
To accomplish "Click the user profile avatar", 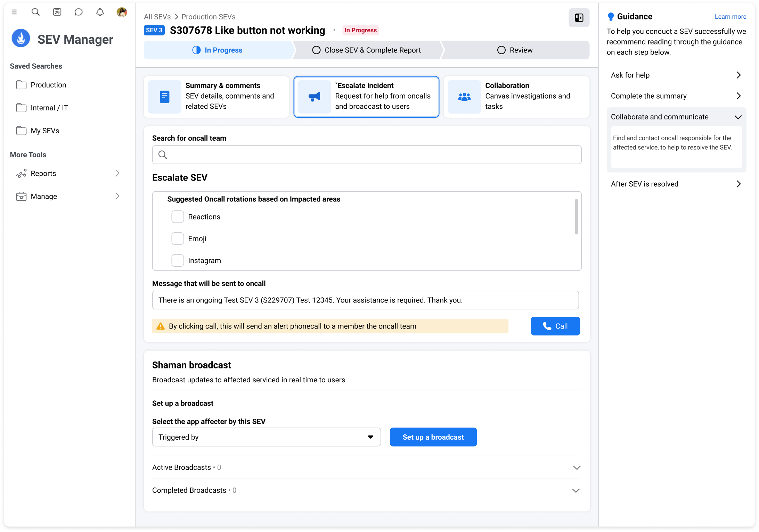I will point(122,12).
